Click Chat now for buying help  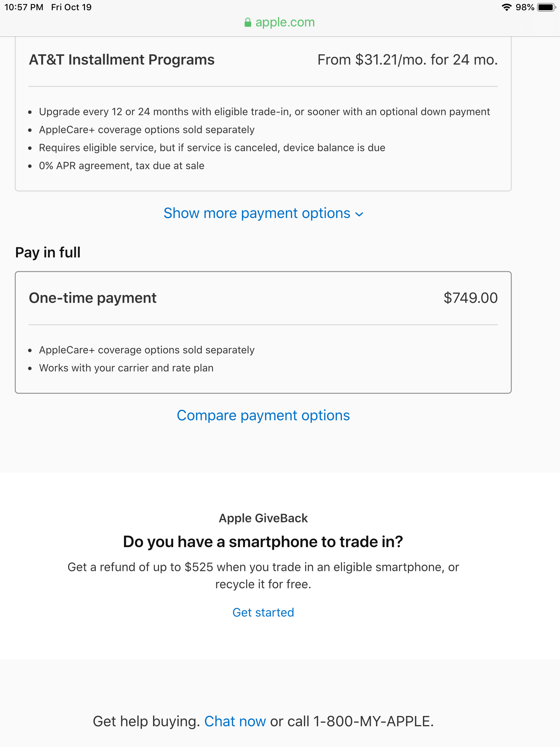(236, 721)
